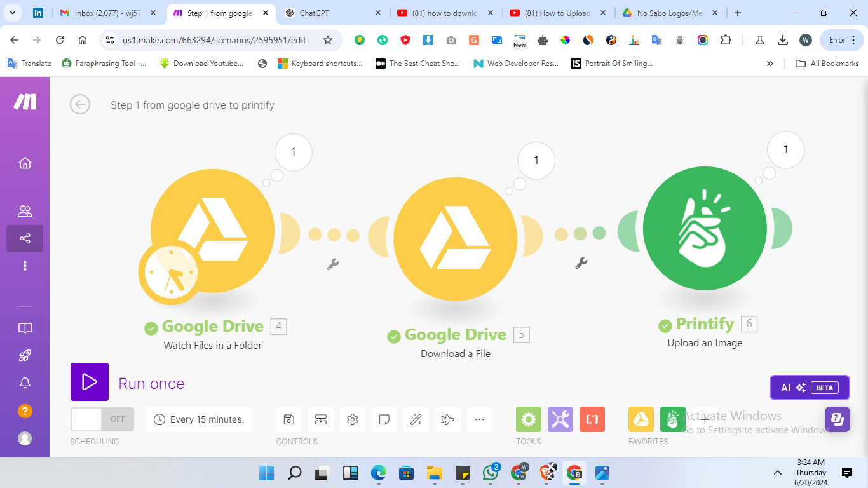Image resolution: width=868 pixels, height=488 pixels.
Task: Open the purple support chat widget
Action: [837, 419]
